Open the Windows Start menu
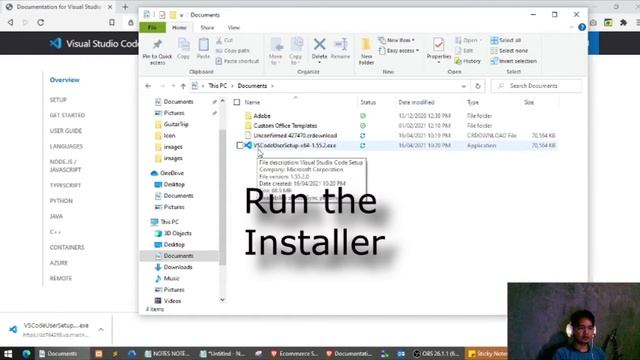 pos(8,353)
